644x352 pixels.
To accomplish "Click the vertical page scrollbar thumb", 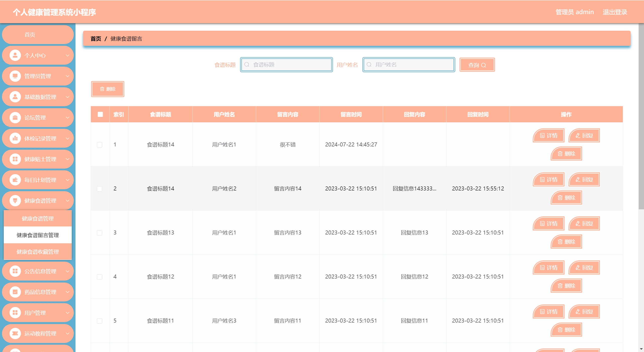I will click(x=641, y=116).
